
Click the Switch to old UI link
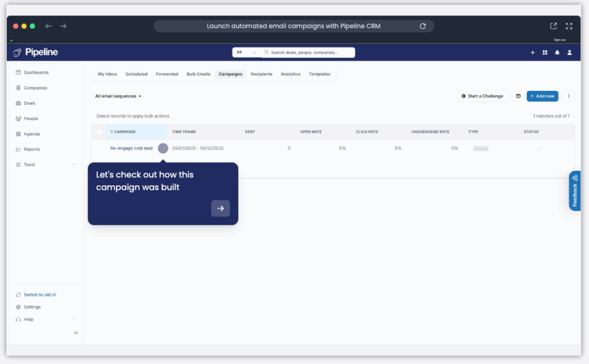pyautogui.click(x=39, y=294)
